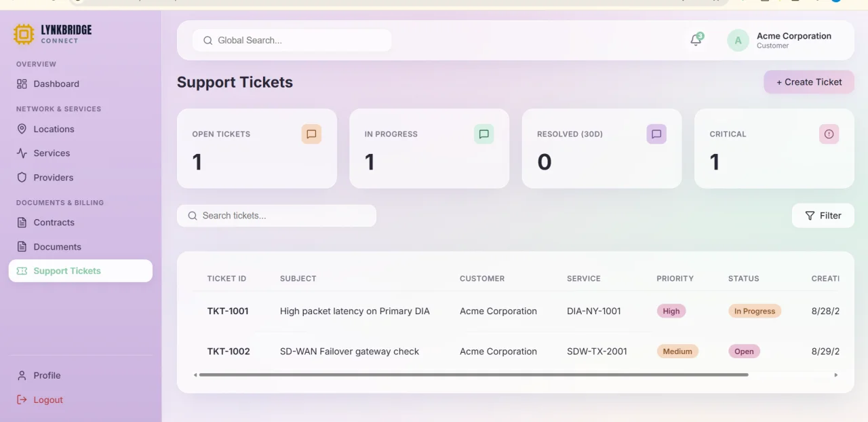Click the In Progress card chat icon
The height and width of the screenshot is (422, 868).
click(x=484, y=134)
